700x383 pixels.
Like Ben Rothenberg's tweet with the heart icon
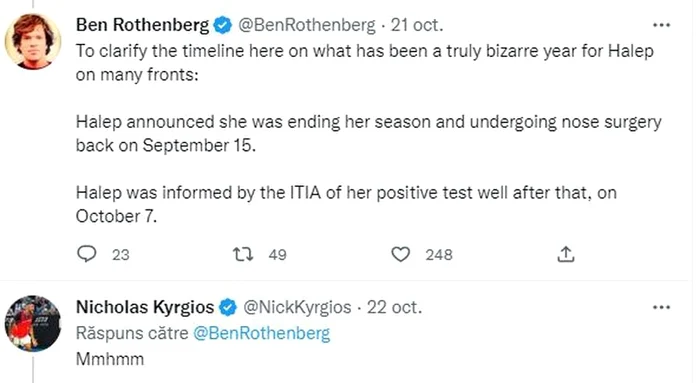click(x=400, y=254)
